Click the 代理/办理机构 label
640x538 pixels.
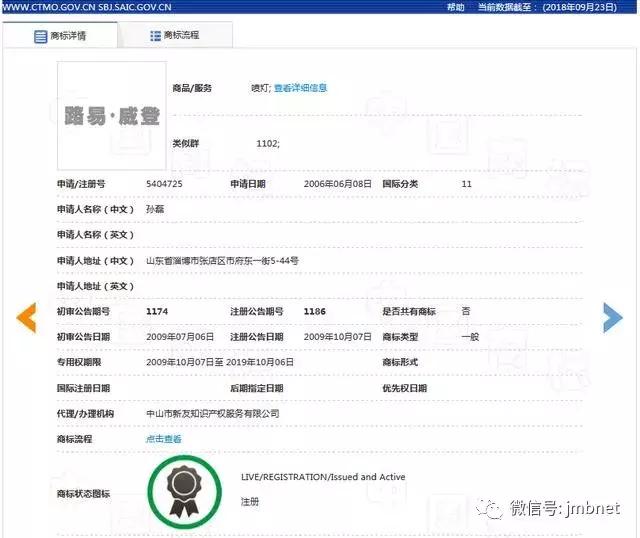[85, 414]
